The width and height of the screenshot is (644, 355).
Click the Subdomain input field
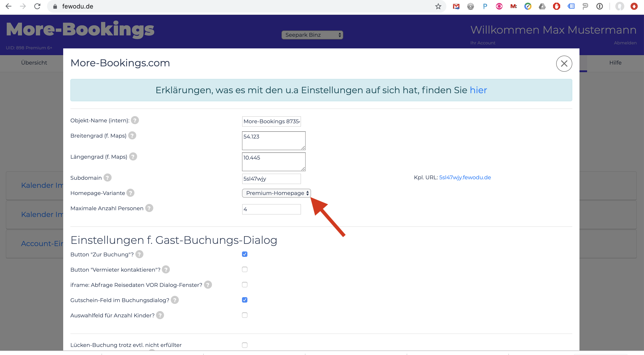(271, 179)
